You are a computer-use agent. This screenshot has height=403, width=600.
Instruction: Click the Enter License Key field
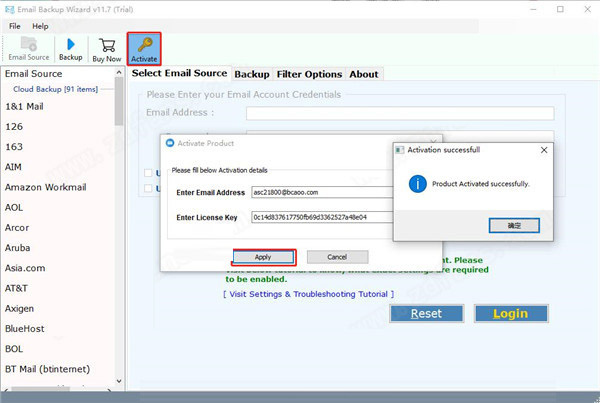pyautogui.click(x=322, y=217)
